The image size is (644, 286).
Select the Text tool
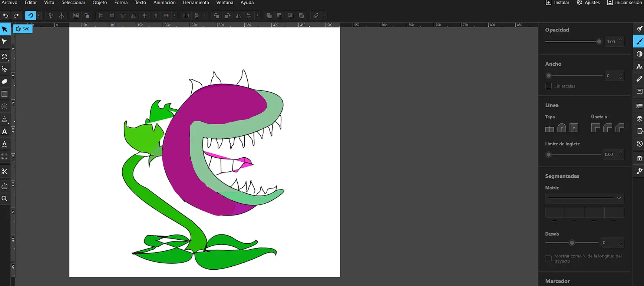[x=4, y=132]
